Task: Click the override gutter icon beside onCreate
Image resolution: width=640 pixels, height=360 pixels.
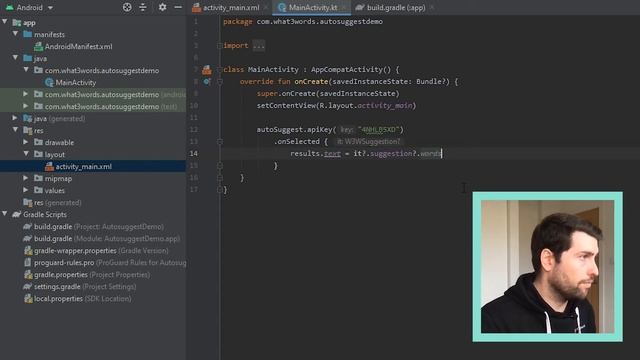Action: pyautogui.click(x=207, y=82)
